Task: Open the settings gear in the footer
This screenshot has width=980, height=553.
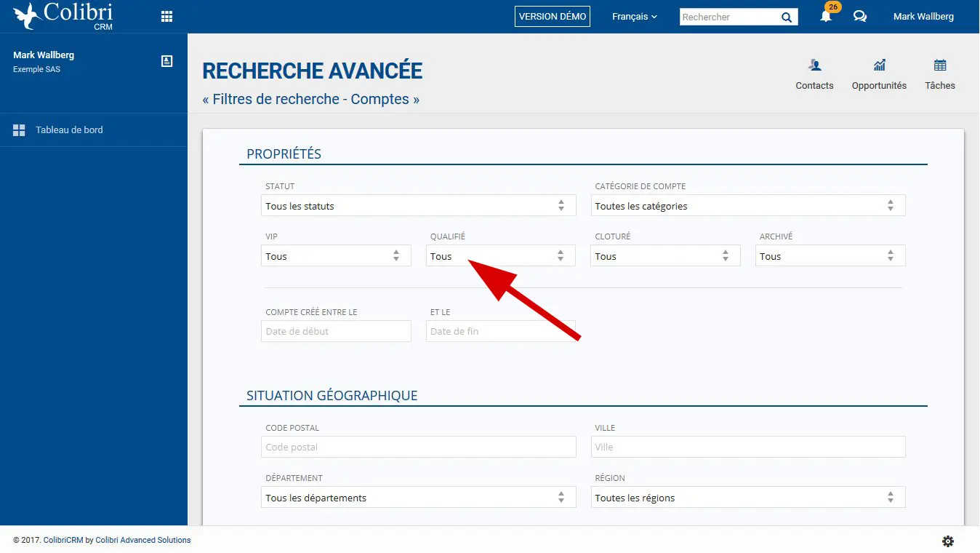Action: coord(948,541)
